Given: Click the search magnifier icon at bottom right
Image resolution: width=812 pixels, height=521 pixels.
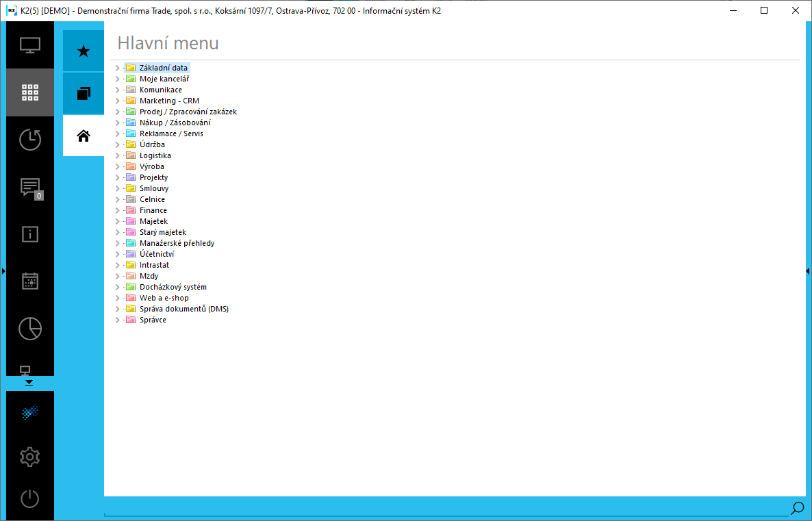Looking at the screenshot, I should [x=798, y=509].
